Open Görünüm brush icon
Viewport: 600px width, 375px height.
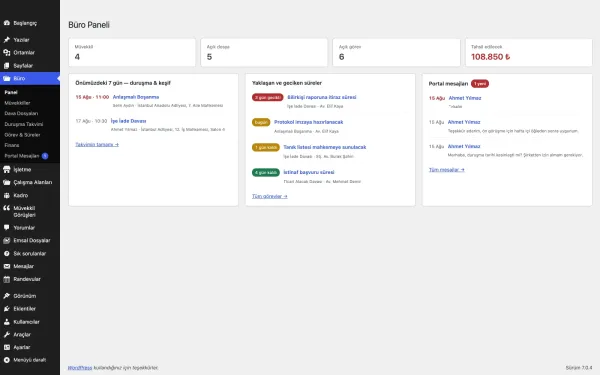[7, 296]
